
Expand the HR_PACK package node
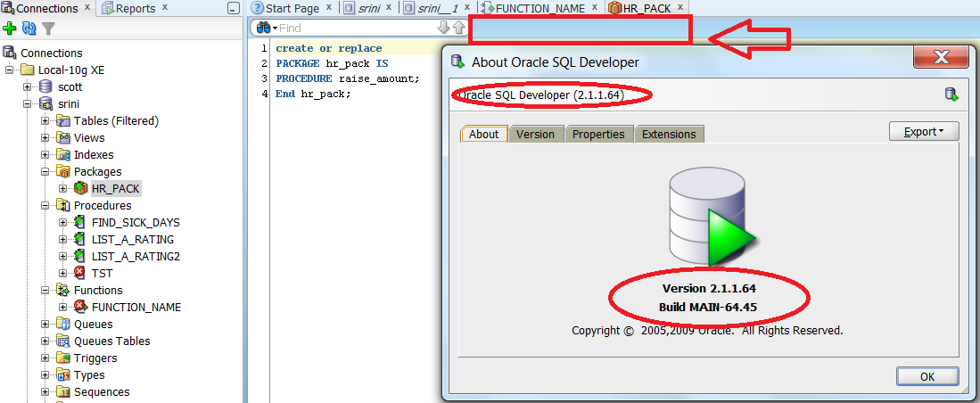pyautogui.click(x=63, y=188)
